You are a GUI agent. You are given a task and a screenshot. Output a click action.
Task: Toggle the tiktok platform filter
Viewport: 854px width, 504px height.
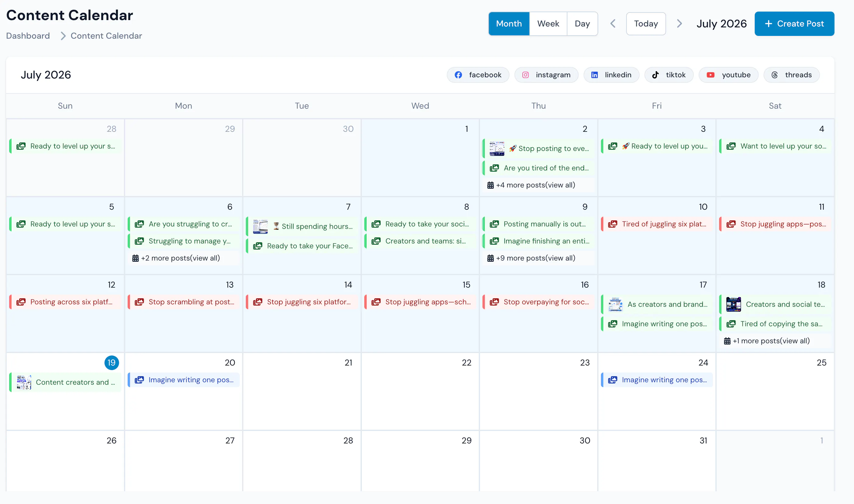(x=669, y=75)
